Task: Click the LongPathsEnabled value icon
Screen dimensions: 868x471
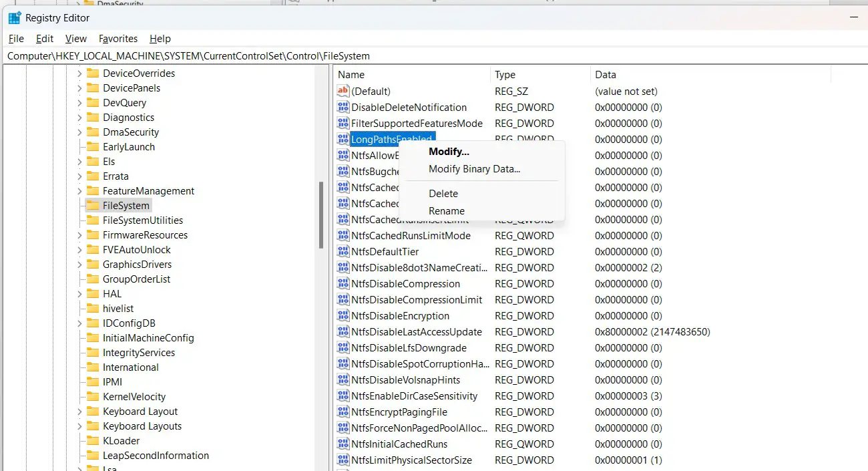Action: coord(343,139)
